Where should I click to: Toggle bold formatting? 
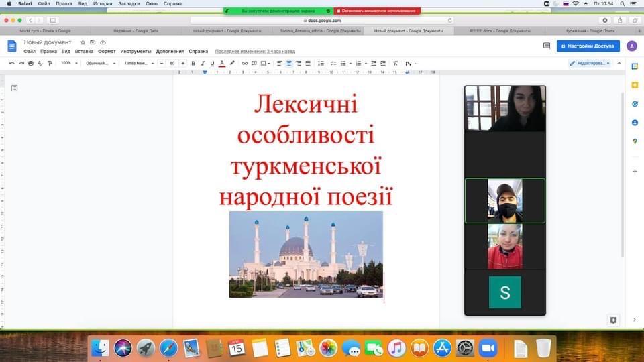pos(193,63)
